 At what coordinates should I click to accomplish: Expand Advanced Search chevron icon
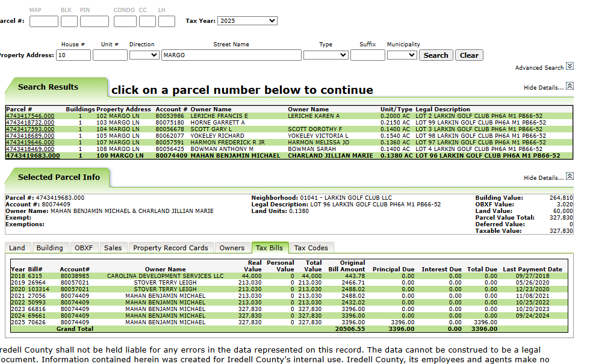tap(570, 67)
